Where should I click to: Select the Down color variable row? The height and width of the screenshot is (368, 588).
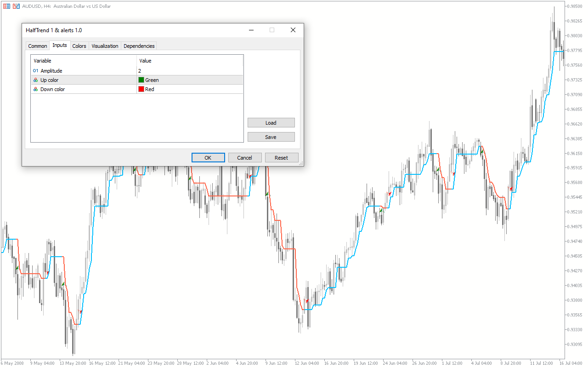pyautogui.click(x=137, y=89)
